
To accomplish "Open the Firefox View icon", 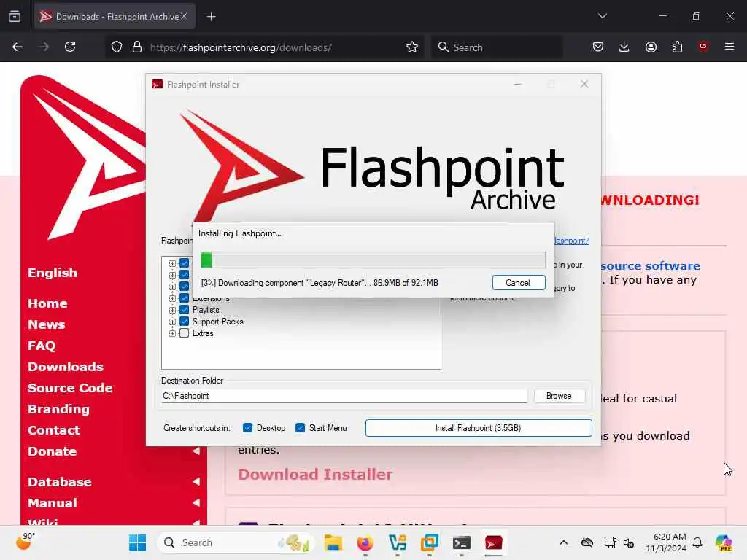I will point(15,16).
